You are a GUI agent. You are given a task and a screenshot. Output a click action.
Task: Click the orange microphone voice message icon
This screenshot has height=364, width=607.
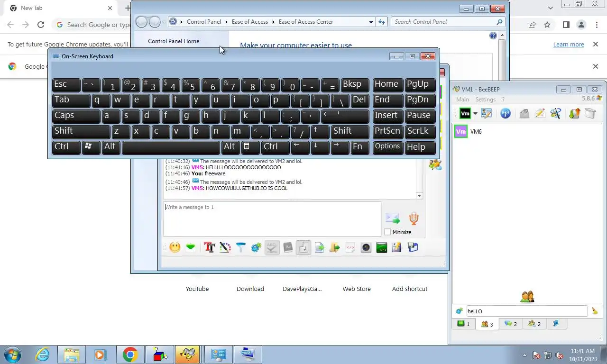click(x=414, y=218)
